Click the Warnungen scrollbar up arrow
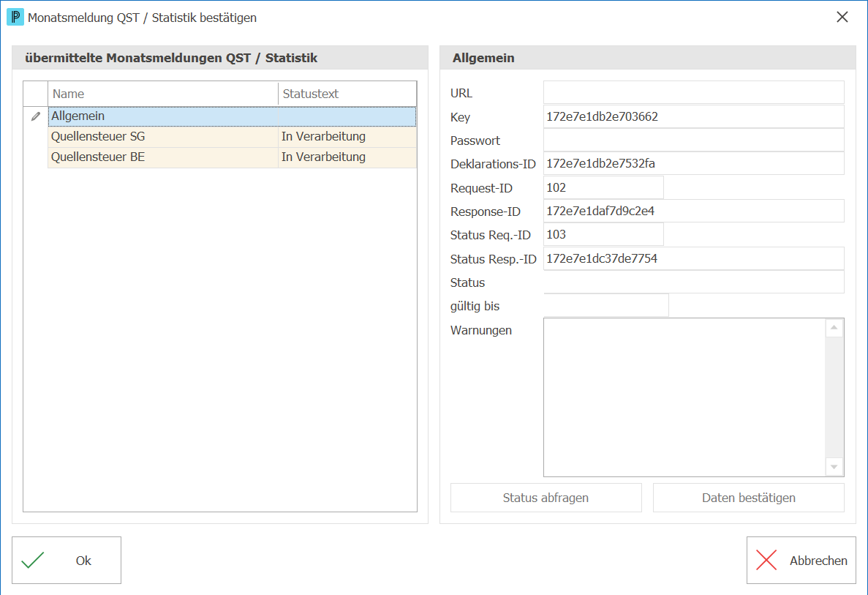This screenshot has width=868, height=595. [834, 328]
